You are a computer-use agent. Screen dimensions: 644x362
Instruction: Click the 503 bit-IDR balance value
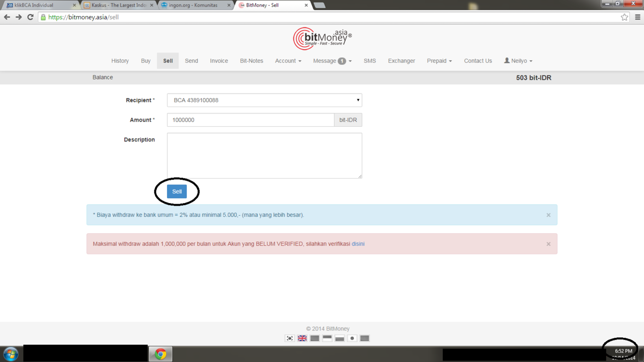[534, 78]
